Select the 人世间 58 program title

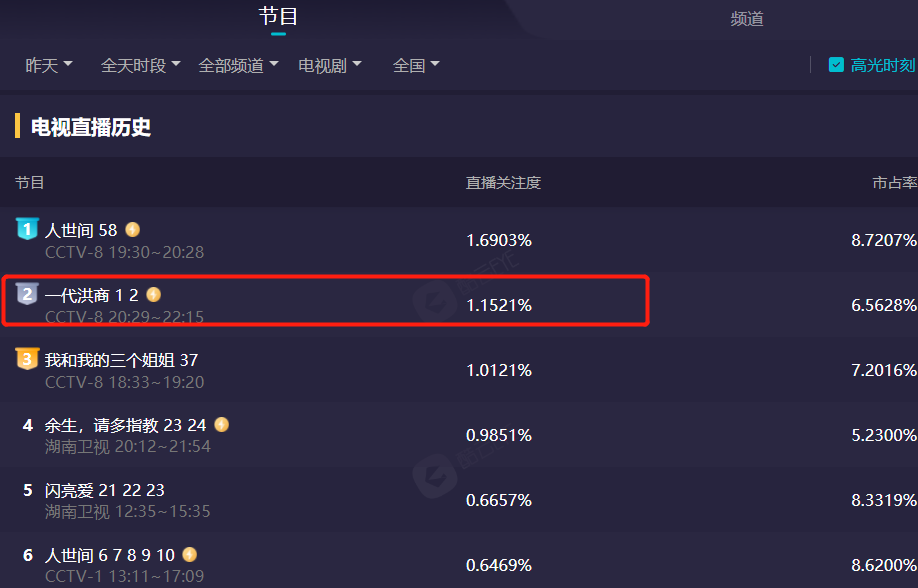(81, 230)
